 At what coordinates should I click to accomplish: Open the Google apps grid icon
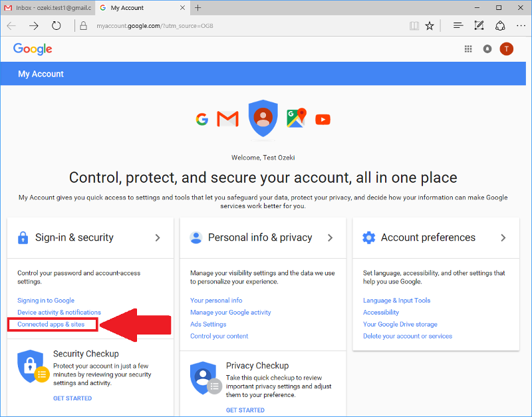click(468, 49)
